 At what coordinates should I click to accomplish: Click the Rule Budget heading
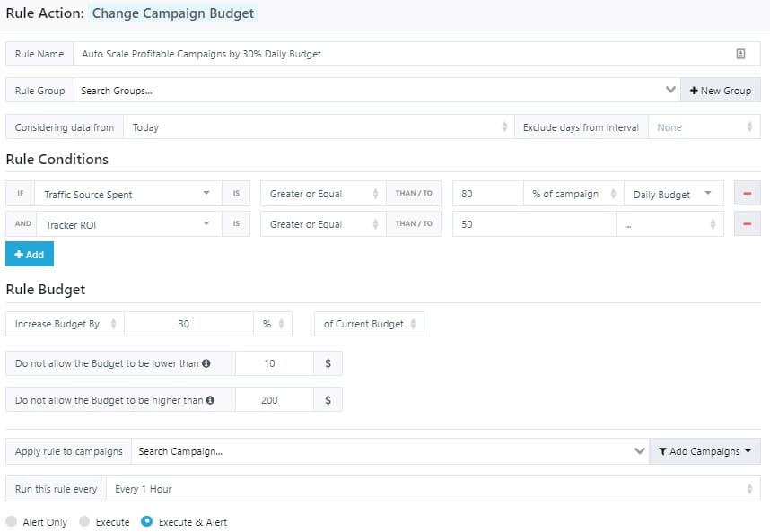[46, 290]
